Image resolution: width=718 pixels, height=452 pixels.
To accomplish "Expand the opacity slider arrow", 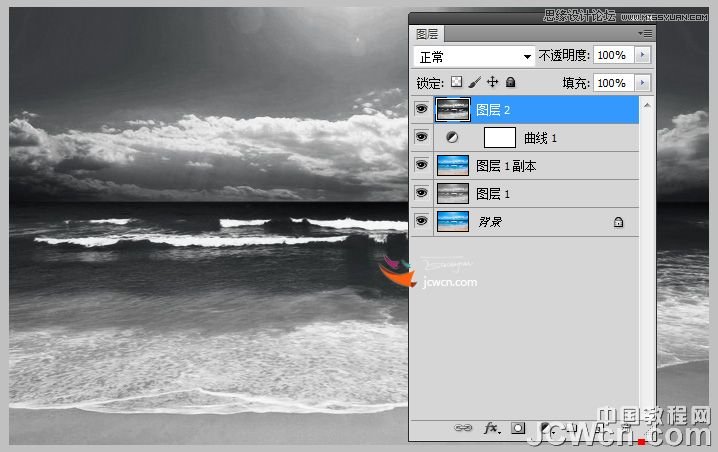I will pos(642,55).
